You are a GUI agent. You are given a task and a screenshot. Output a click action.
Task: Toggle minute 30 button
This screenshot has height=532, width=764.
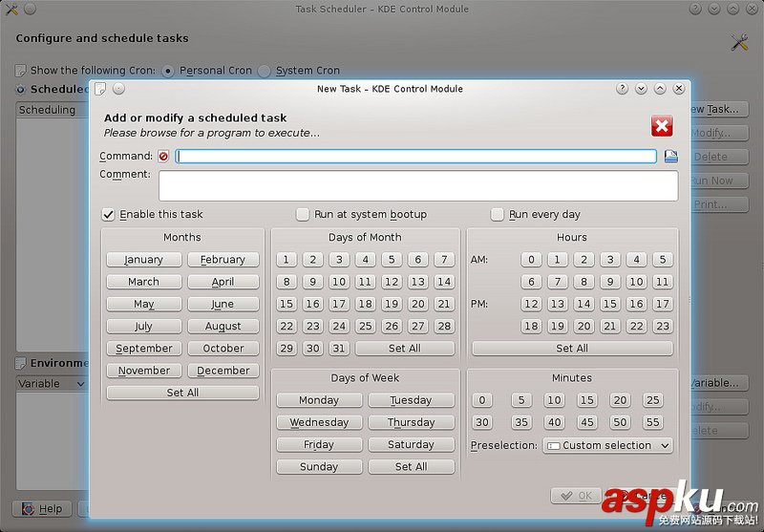pyautogui.click(x=482, y=422)
